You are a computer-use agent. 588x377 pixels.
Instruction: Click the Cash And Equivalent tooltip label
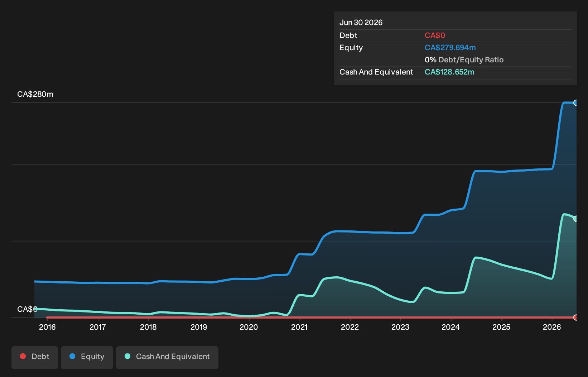click(x=376, y=72)
